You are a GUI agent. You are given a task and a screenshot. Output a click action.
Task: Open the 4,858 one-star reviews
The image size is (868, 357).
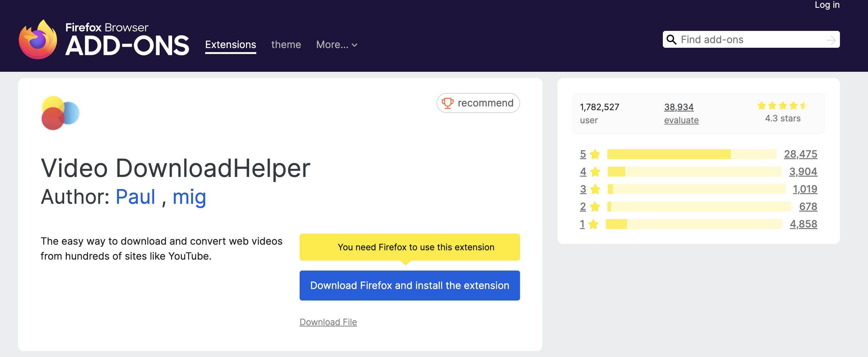point(803,224)
